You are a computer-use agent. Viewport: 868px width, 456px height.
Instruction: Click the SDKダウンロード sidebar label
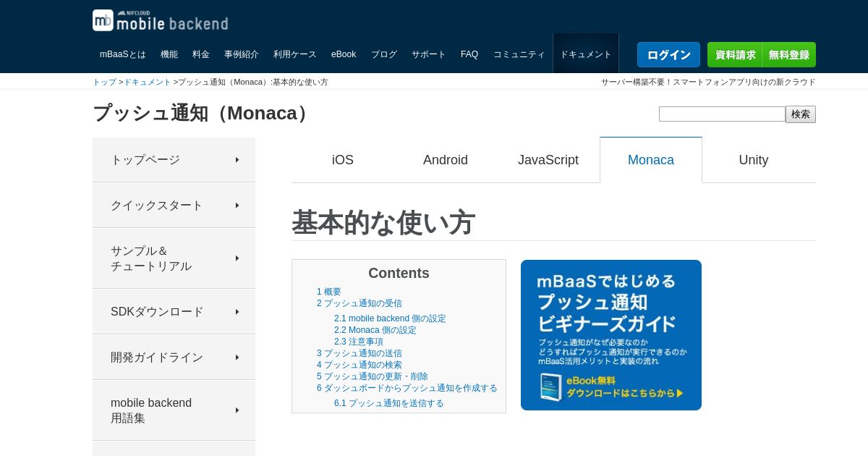pos(157,312)
